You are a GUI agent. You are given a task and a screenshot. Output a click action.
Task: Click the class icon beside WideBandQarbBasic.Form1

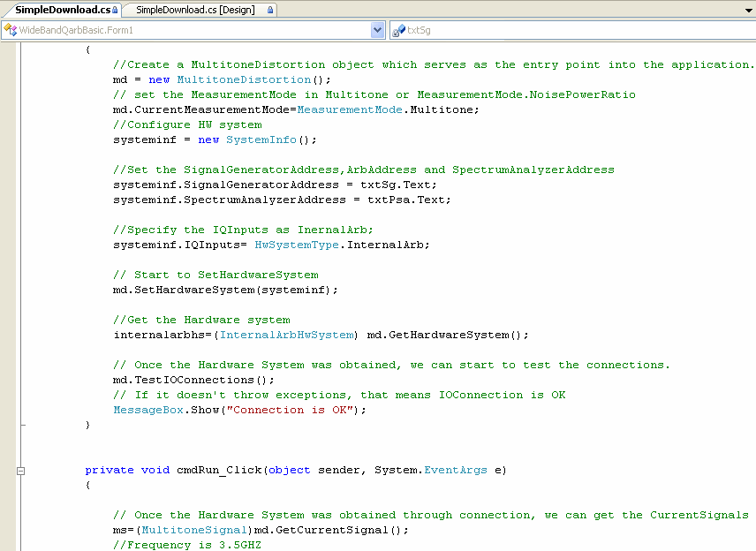[x=11, y=29]
